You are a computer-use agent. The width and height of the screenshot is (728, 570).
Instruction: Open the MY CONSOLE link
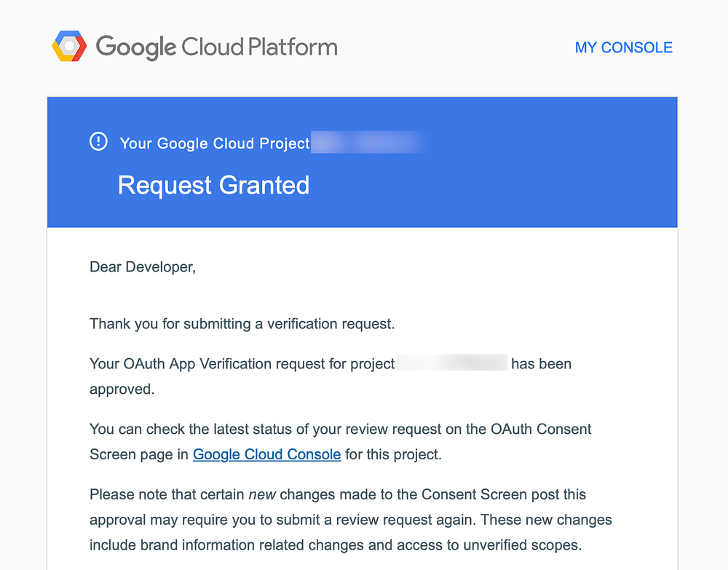click(x=623, y=47)
